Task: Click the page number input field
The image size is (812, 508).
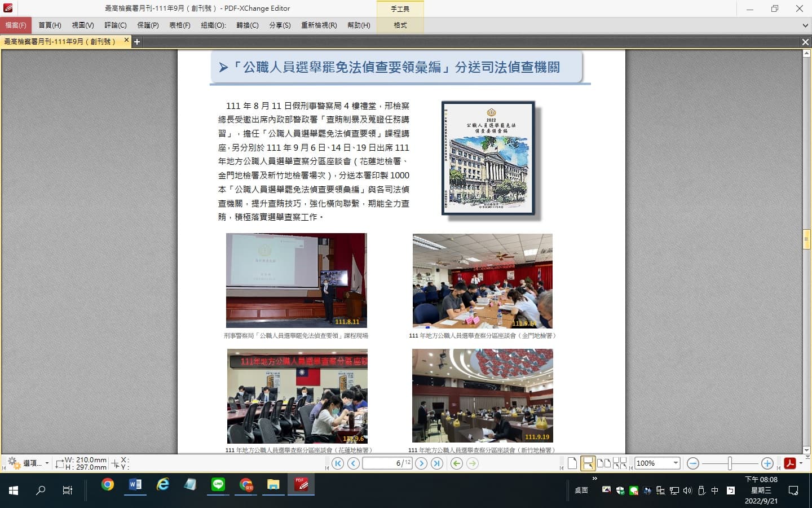Action: (387, 463)
